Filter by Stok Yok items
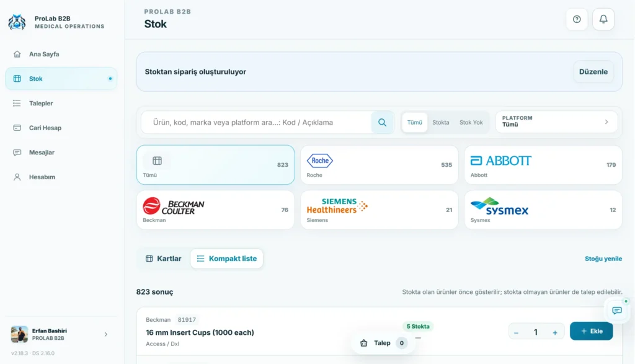This screenshot has width=635, height=364. pyautogui.click(x=471, y=122)
